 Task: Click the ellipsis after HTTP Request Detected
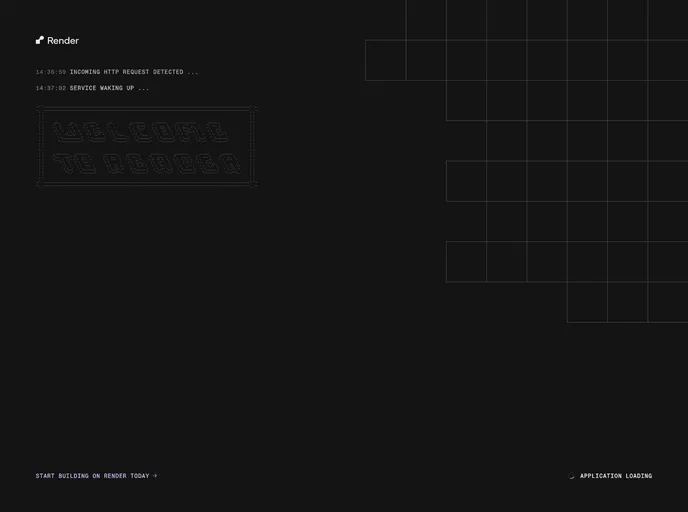click(x=193, y=72)
